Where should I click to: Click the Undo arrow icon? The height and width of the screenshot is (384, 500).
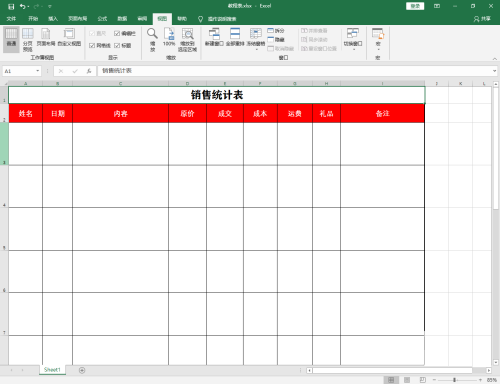pyautogui.click(x=23, y=6)
